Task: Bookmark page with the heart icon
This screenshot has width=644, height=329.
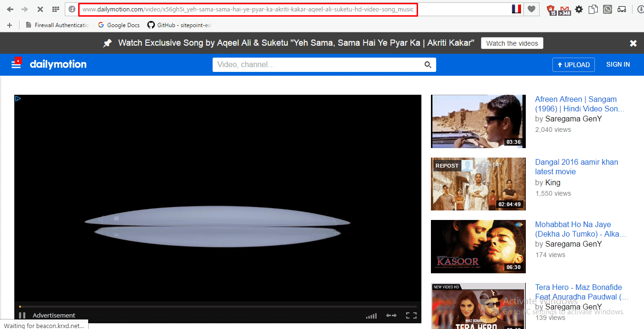Action: pos(532,9)
